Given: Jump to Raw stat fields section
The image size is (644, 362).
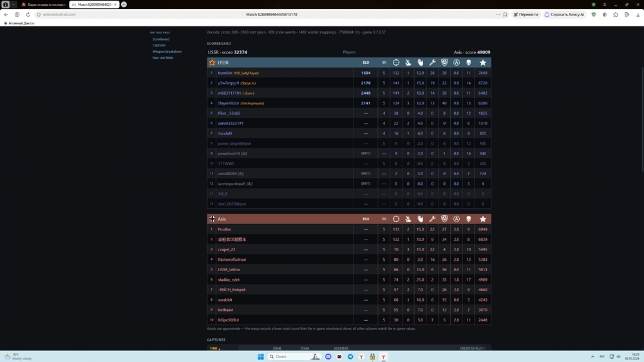Looking at the screenshot, I should coord(163,58).
